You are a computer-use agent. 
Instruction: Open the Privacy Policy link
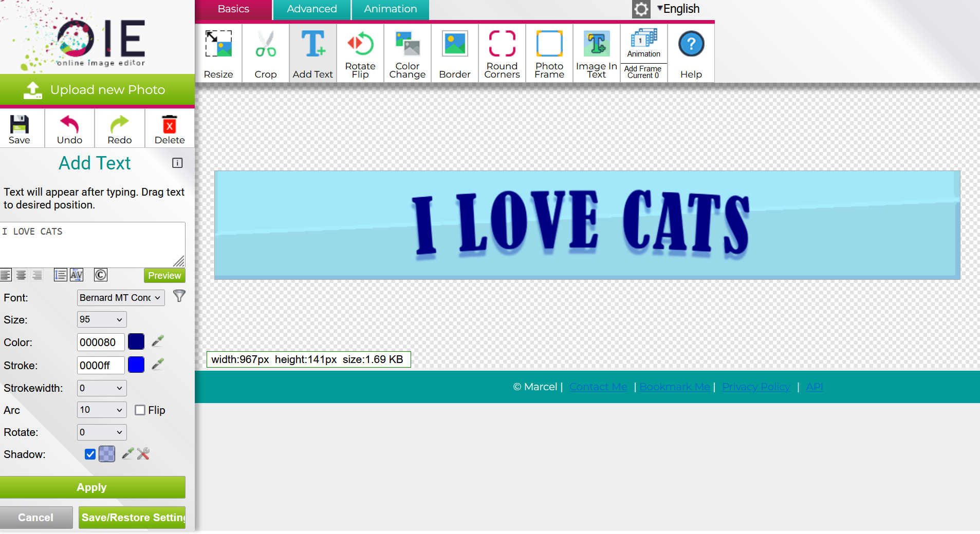[x=756, y=387]
